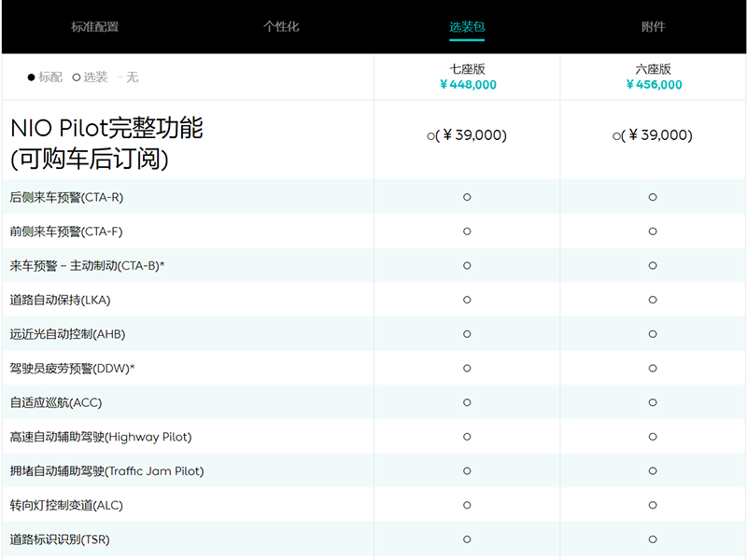This screenshot has height=560, width=747.
Task: Click AHB option circle under 七座版
Action: 467,334
